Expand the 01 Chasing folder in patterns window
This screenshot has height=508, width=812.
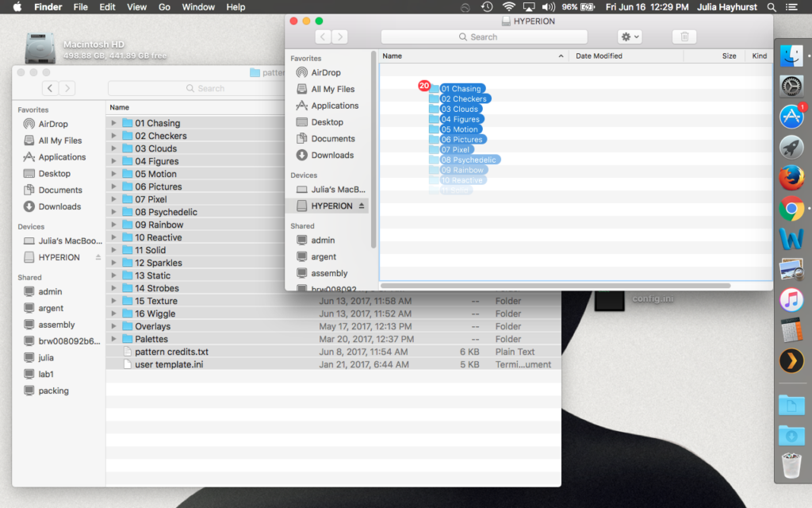click(113, 123)
